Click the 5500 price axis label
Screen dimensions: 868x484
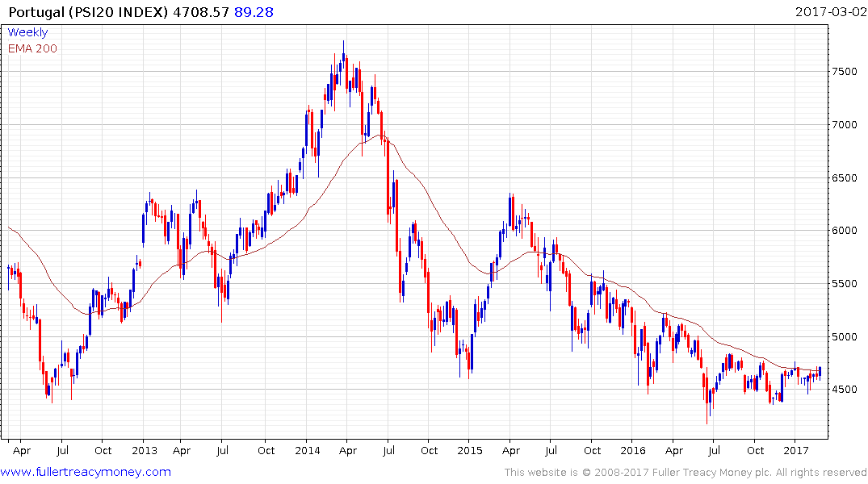[x=845, y=284]
